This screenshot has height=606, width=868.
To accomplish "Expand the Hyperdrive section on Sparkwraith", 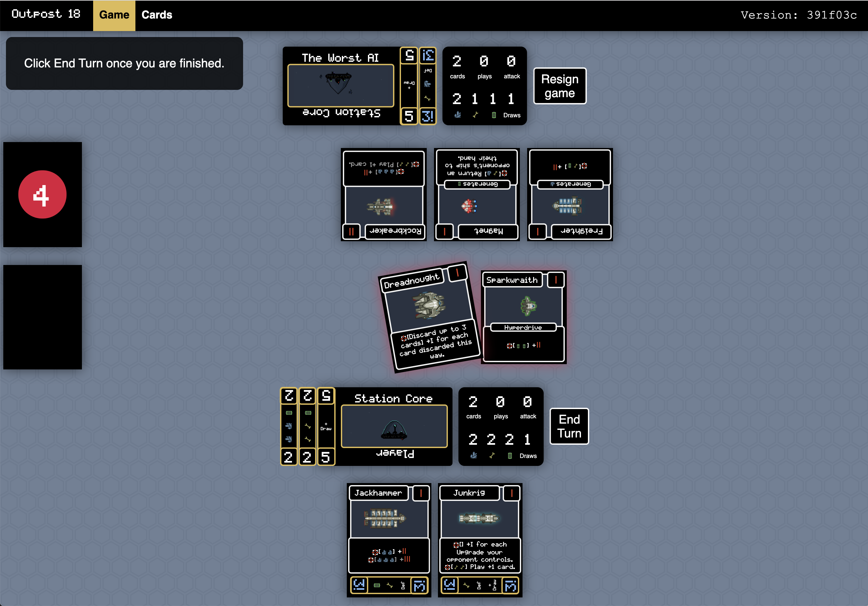I will [x=523, y=327].
